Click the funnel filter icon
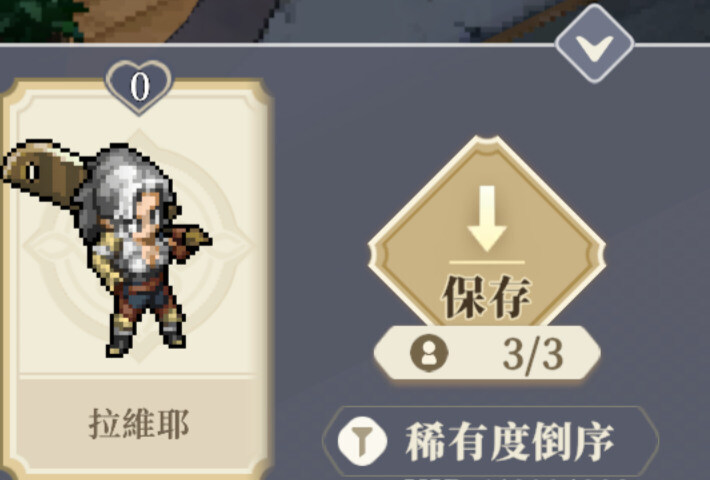 [362, 441]
